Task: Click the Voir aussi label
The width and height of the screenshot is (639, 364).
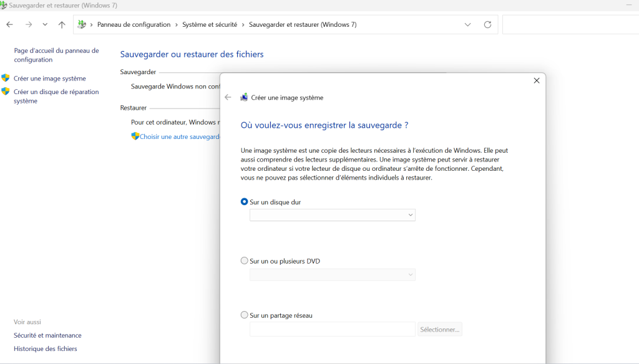Action: [x=27, y=322]
